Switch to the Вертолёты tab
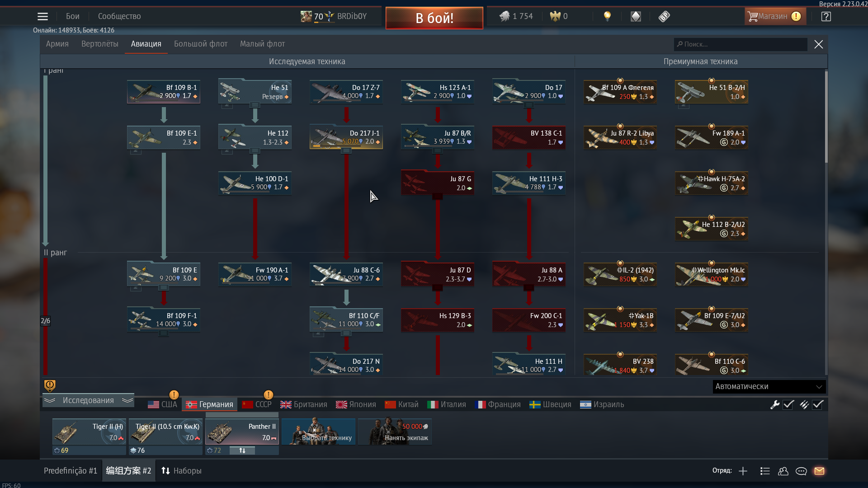This screenshot has height=488, width=868. coord(100,44)
